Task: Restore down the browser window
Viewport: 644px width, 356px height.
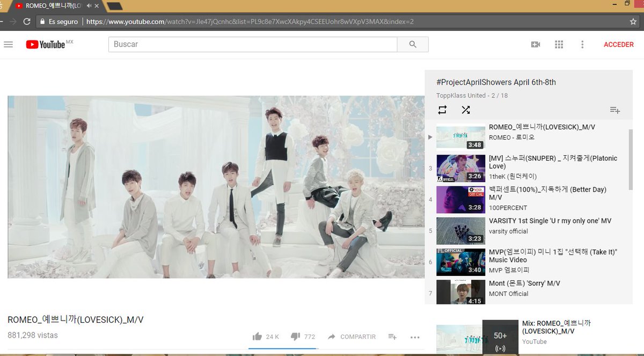Action: coord(627,3)
